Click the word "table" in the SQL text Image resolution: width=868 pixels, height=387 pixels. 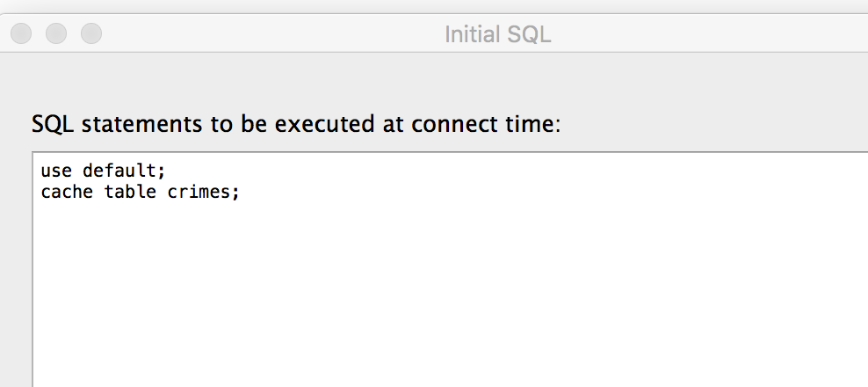point(130,192)
